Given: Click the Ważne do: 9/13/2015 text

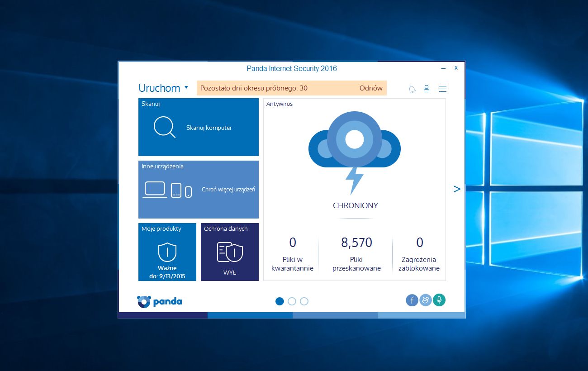Looking at the screenshot, I should click(167, 272).
